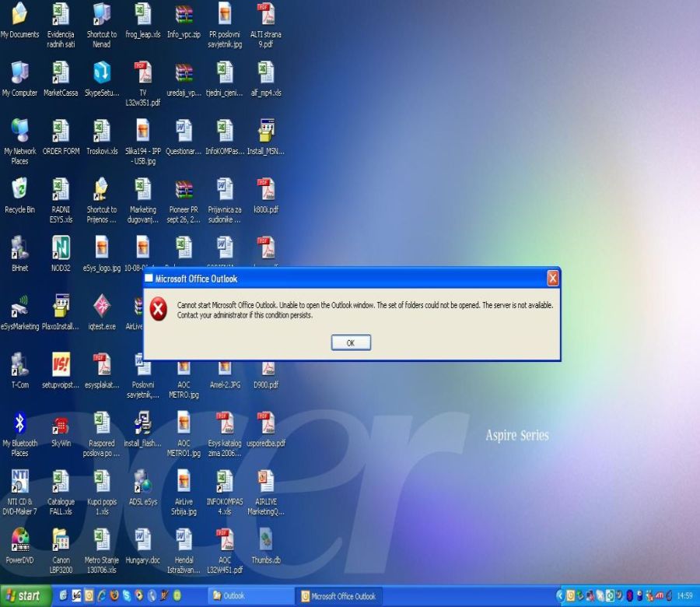
Task: Select the PlaxoInstall... installer icon
Action: pos(61,312)
